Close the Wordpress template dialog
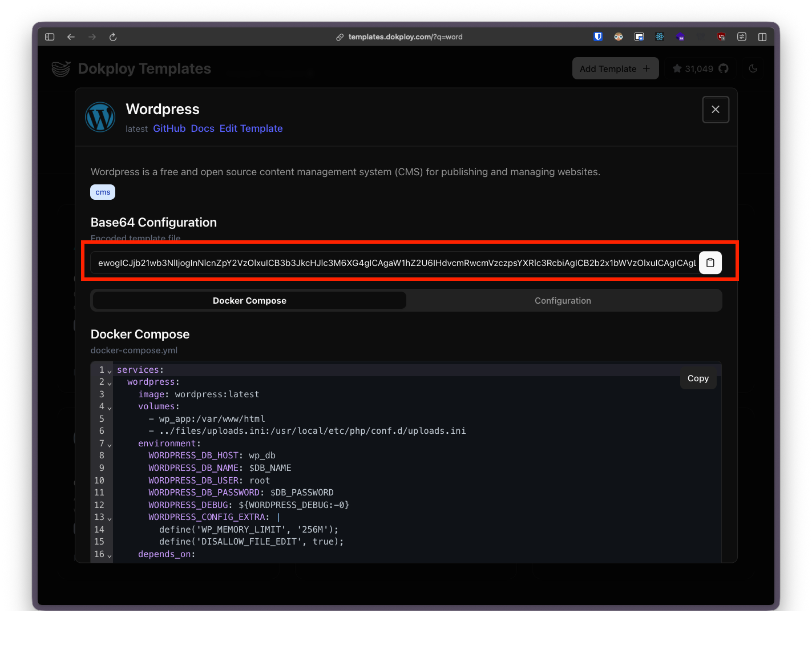 pyautogui.click(x=716, y=110)
